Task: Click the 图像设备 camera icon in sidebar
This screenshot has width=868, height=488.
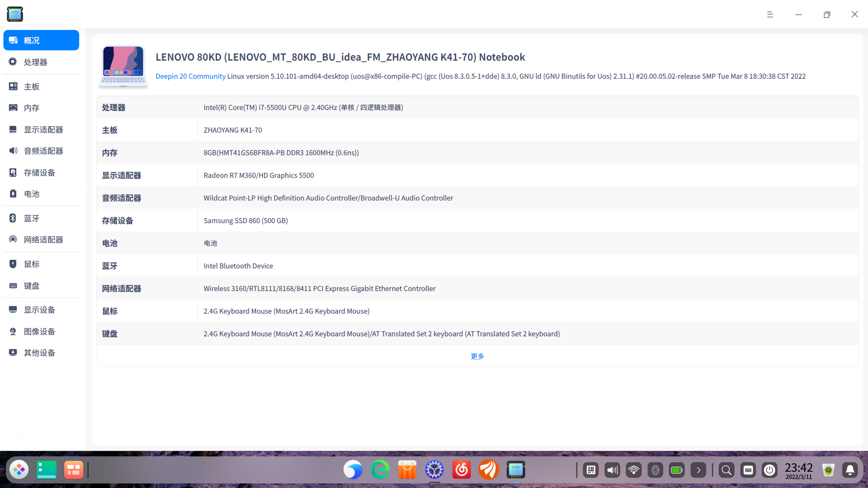Action: [x=13, y=331]
